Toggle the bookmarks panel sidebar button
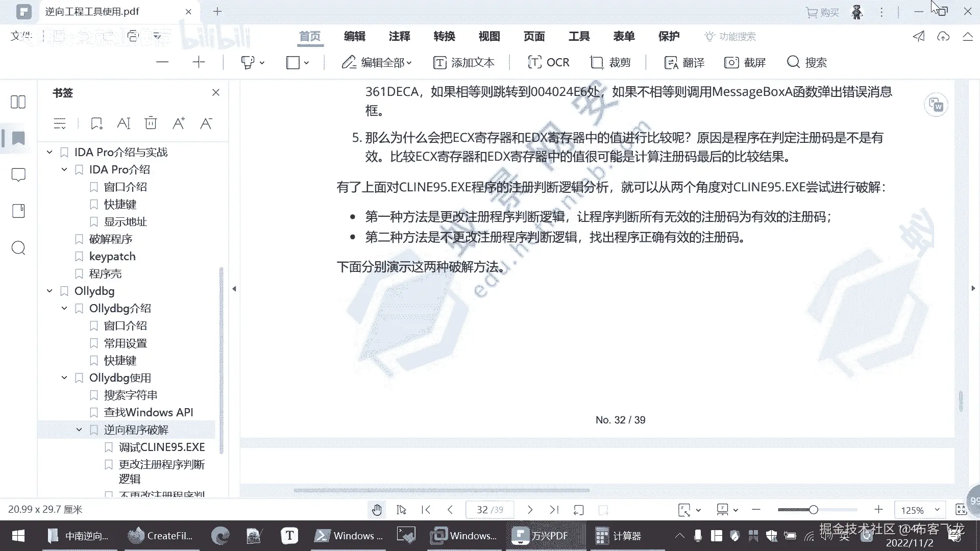 pyautogui.click(x=18, y=138)
